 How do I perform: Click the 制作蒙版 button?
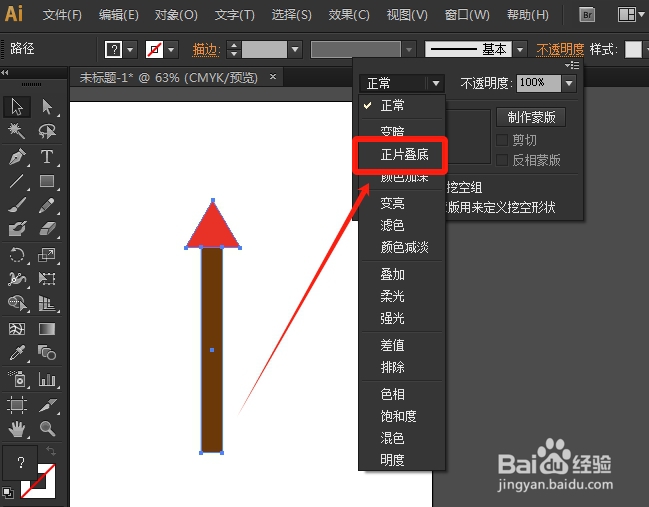(531, 117)
